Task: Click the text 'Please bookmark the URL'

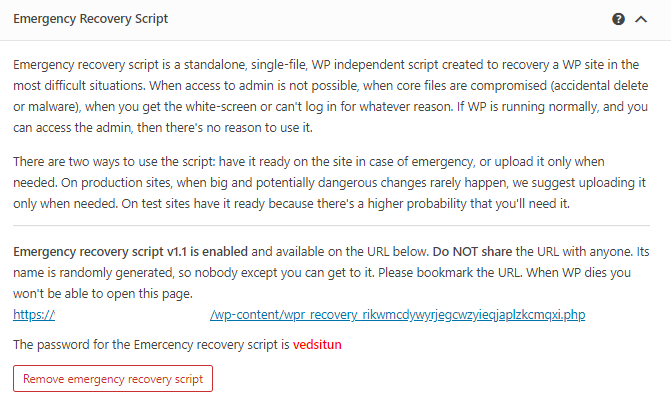Action: coord(450,273)
